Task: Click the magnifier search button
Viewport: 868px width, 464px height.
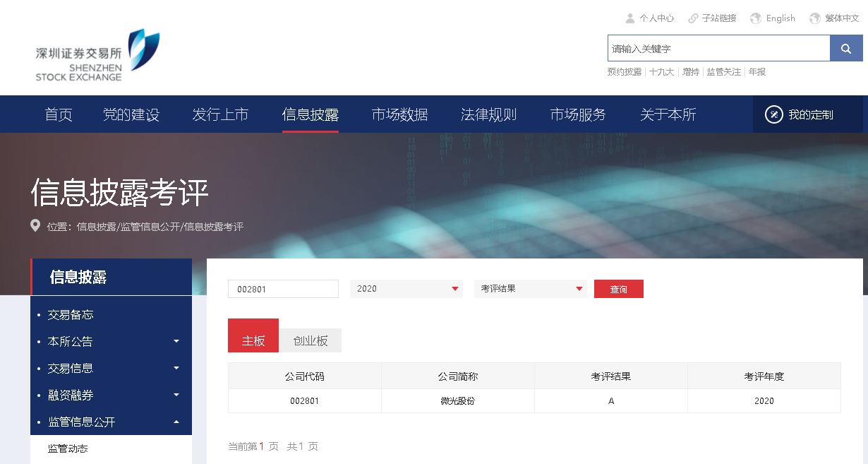Action: pyautogui.click(x=846, y=48)
